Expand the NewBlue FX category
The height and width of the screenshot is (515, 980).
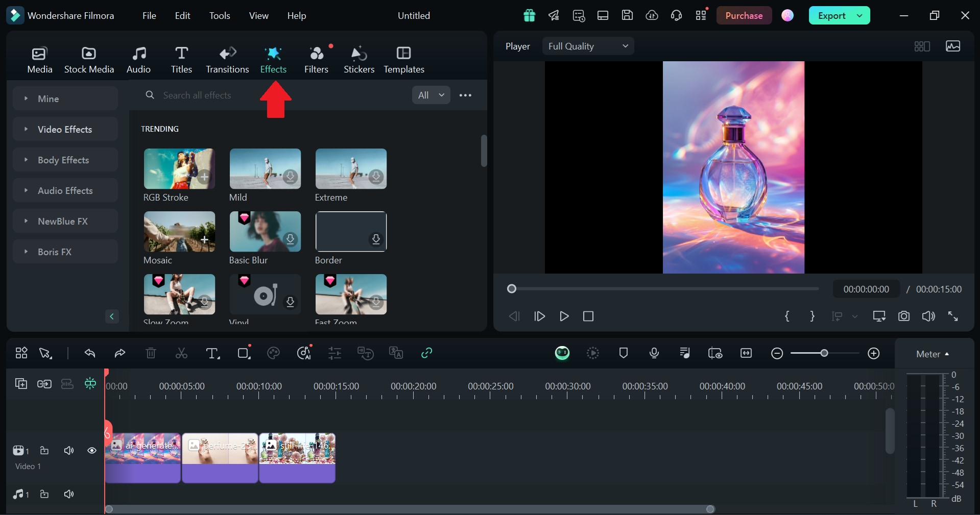(x=65, y=221)
